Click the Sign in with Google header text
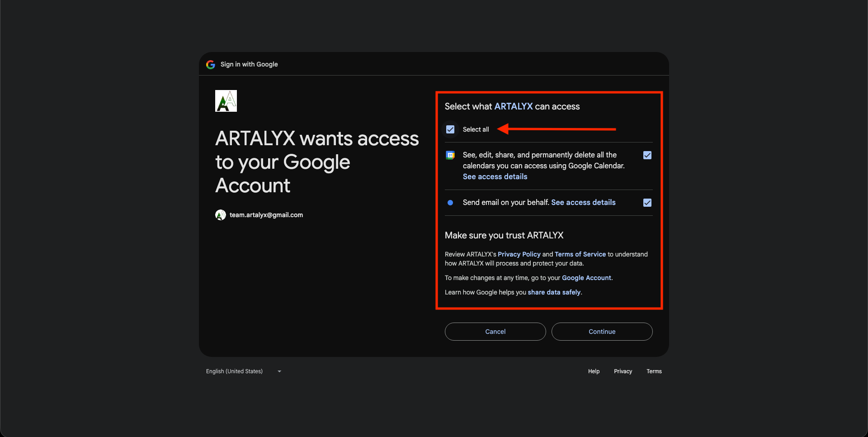This screenshot has width=868, height=437. coord(249,64)
